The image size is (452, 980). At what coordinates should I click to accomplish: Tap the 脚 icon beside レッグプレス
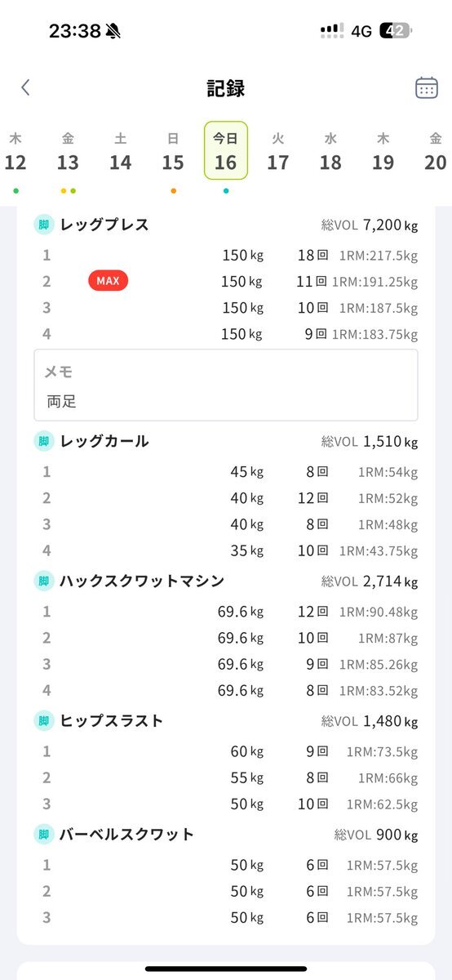(x=44, y=225)
